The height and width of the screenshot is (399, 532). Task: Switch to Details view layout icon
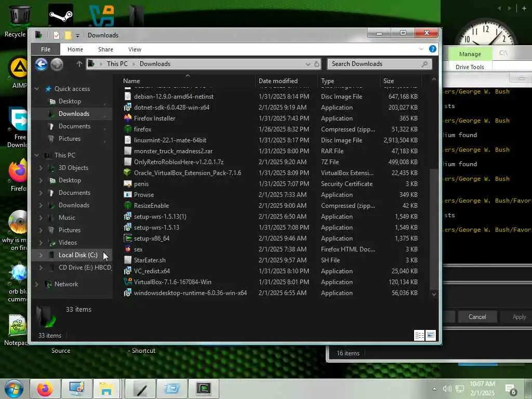pyautogui.click(x=419, y=335)
